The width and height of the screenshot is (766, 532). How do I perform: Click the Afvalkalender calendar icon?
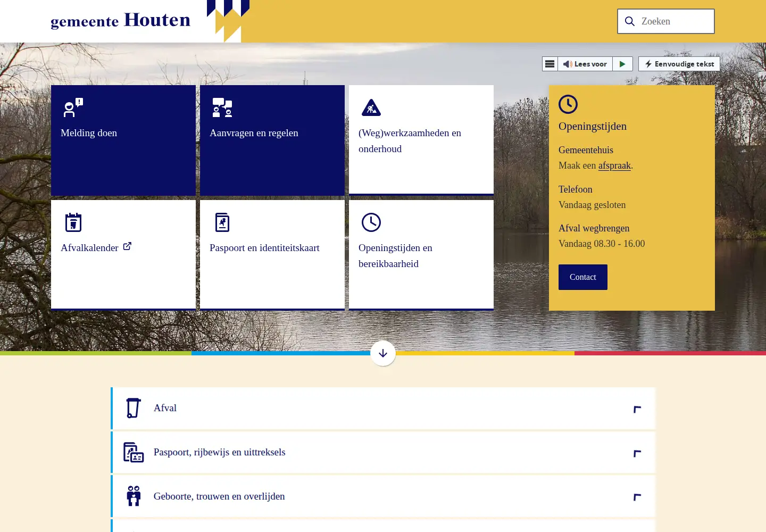[x=73, y=222]
